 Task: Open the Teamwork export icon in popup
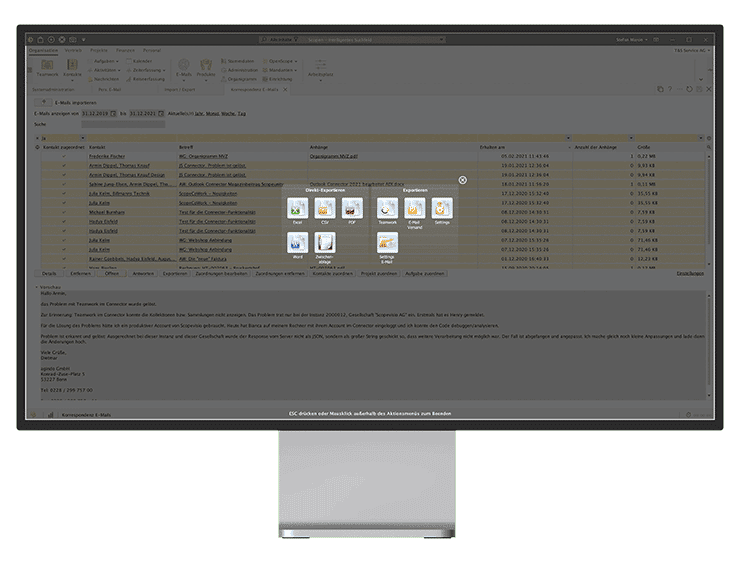[387, 208]
